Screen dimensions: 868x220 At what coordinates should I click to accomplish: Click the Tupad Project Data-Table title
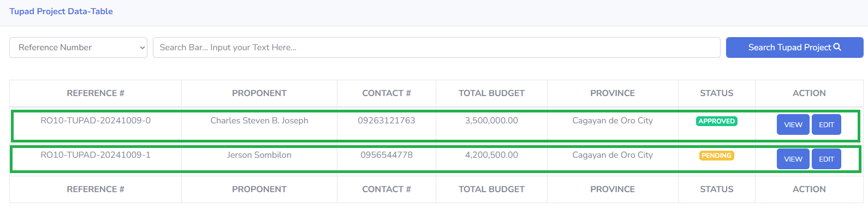pyautogui.click(x=61, y=11)
